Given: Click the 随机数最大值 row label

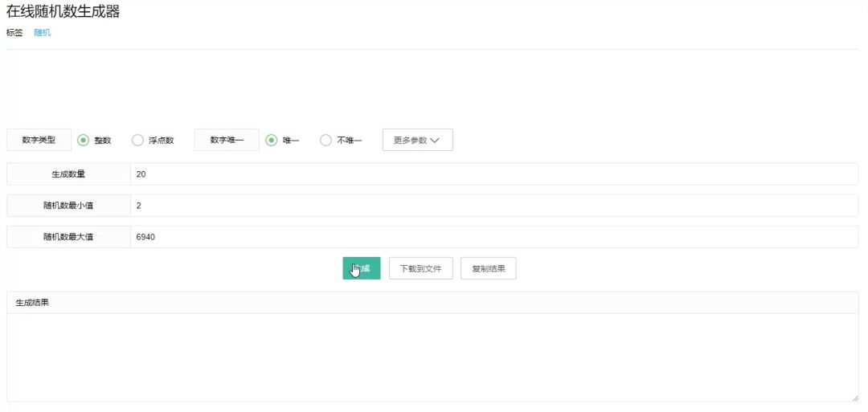Looking at the screenshot, I should (x=68, y=237).
